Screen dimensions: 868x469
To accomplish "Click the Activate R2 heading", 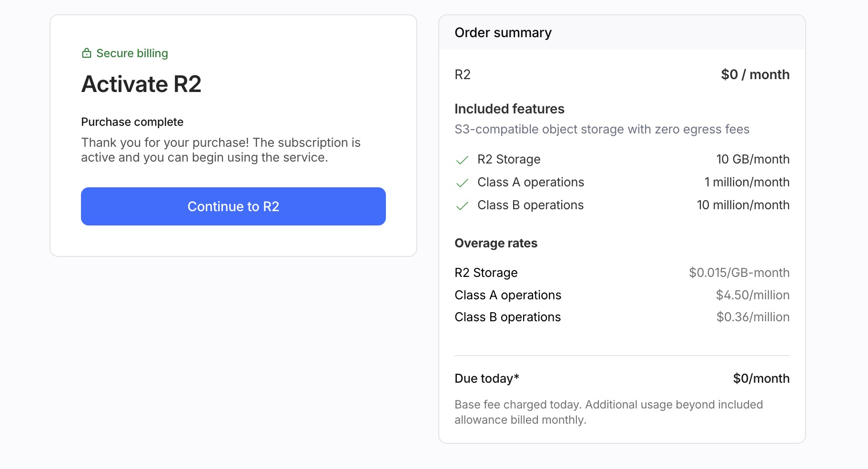I will [x=141, y=84].
